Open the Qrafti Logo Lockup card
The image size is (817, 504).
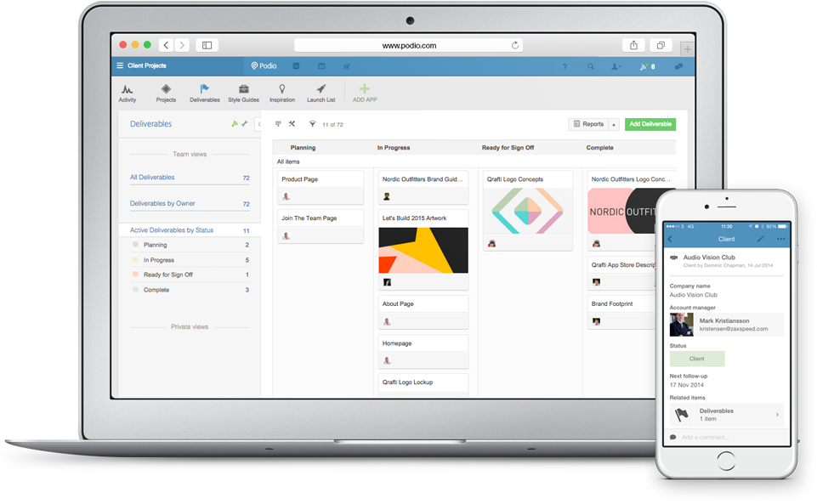pyautogui.click(x=423, y=385)
